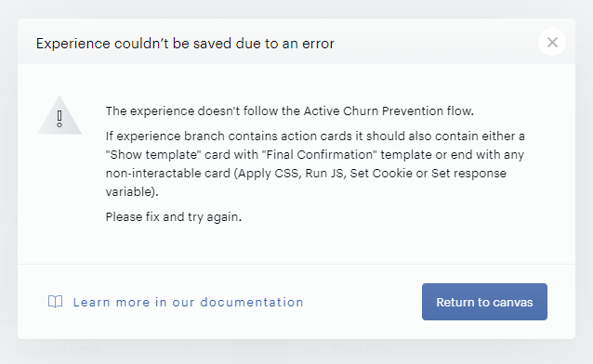The width and height of the screenshot is (593, 364).
Task: Select the dialog title about save error
Action: click(x=185, y=44)
